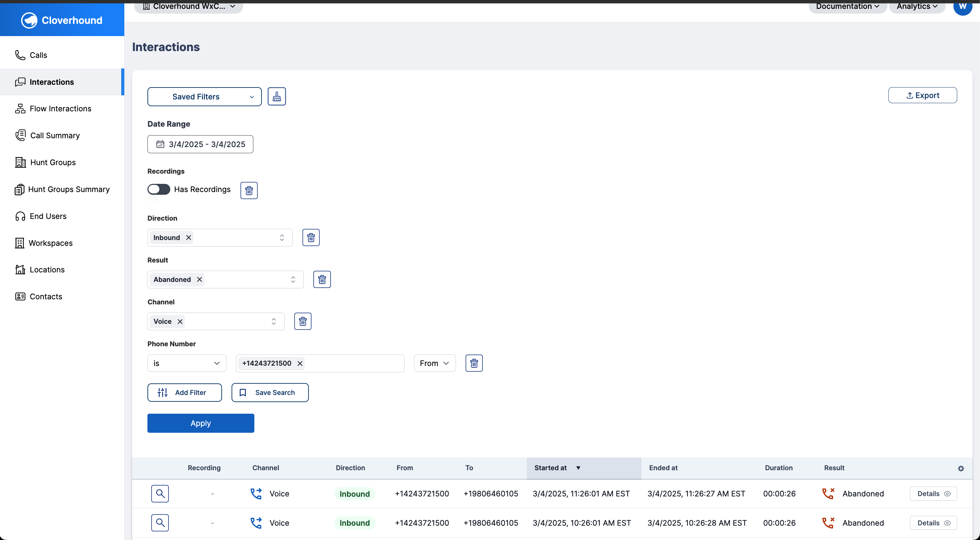
Task: Open the phone number 'is' operator dropdown
Action: 187,363
